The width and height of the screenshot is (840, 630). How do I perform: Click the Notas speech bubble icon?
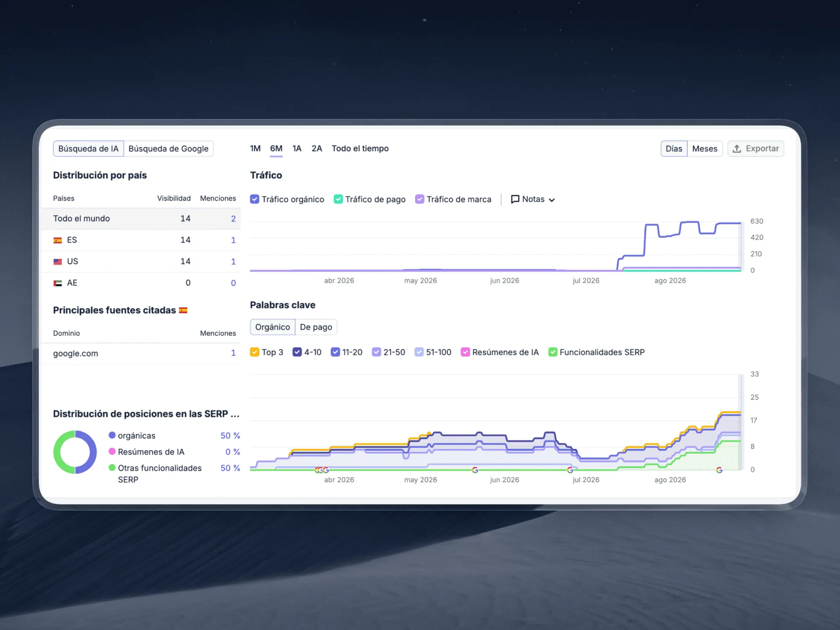pos(515,199)
